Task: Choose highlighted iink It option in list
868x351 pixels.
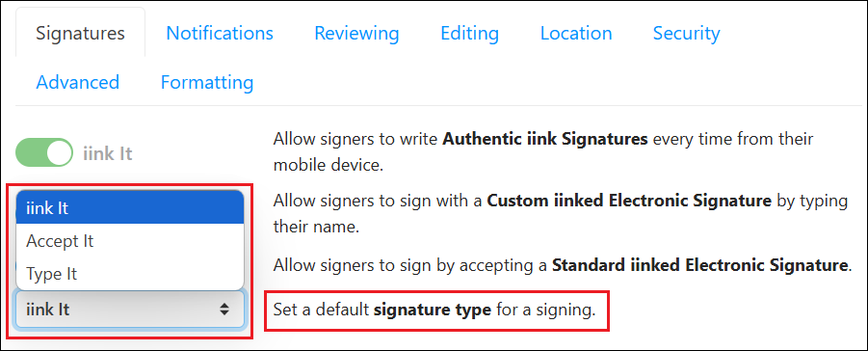Action: pyautogui.click(x=130, y=208)
